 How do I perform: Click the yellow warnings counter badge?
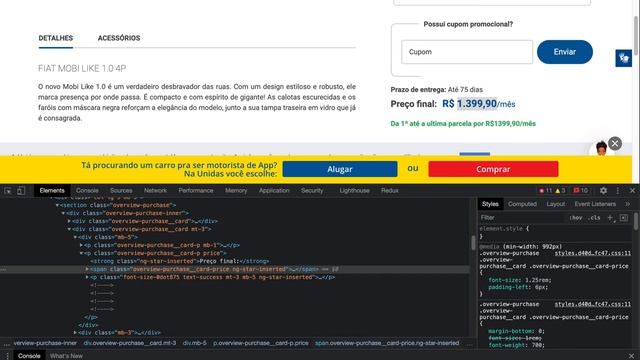(x=560, y=191)
